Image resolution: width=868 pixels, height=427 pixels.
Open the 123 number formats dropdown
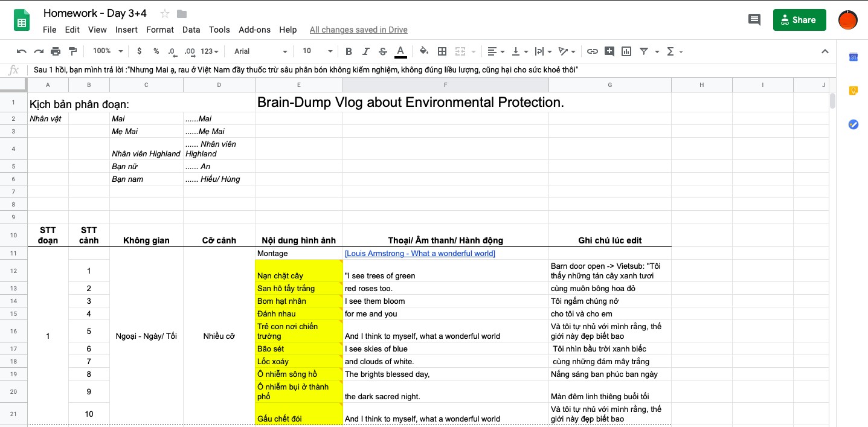pos(210,51)
